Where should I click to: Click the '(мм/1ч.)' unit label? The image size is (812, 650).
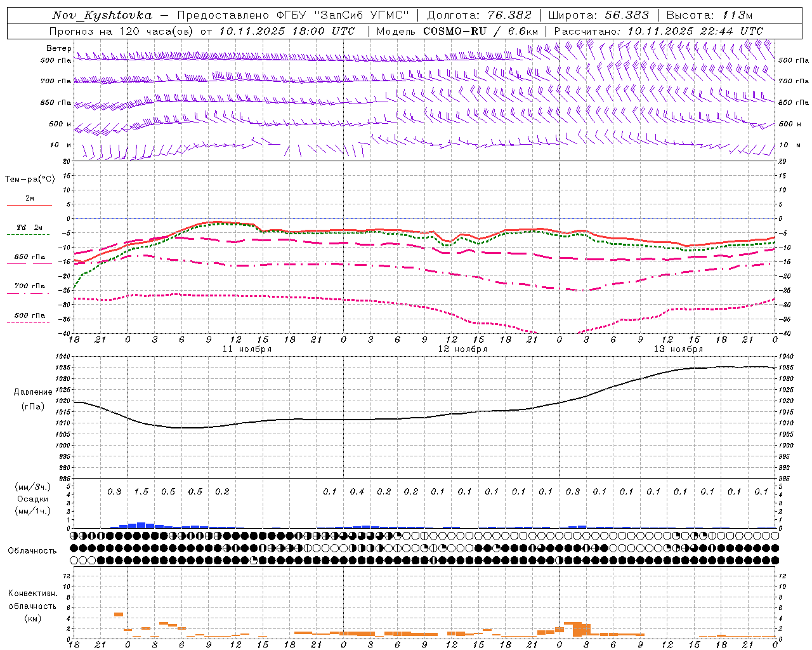[32, 511]
